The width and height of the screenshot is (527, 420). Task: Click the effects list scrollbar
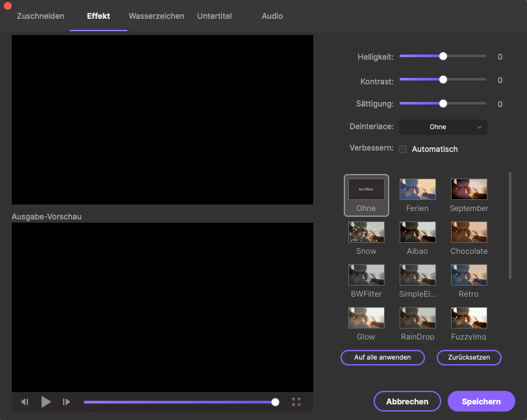coord(510,225)
